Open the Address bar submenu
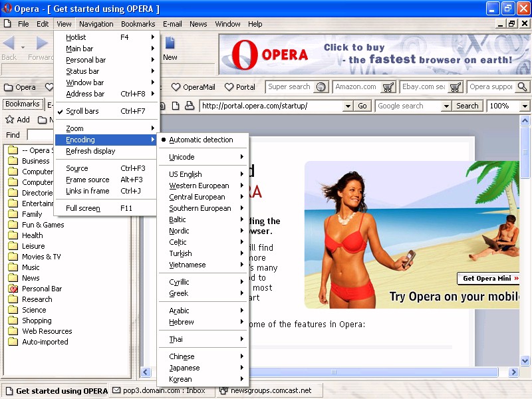The height and width of the screenshot is (399, 532). pos(106,94)
